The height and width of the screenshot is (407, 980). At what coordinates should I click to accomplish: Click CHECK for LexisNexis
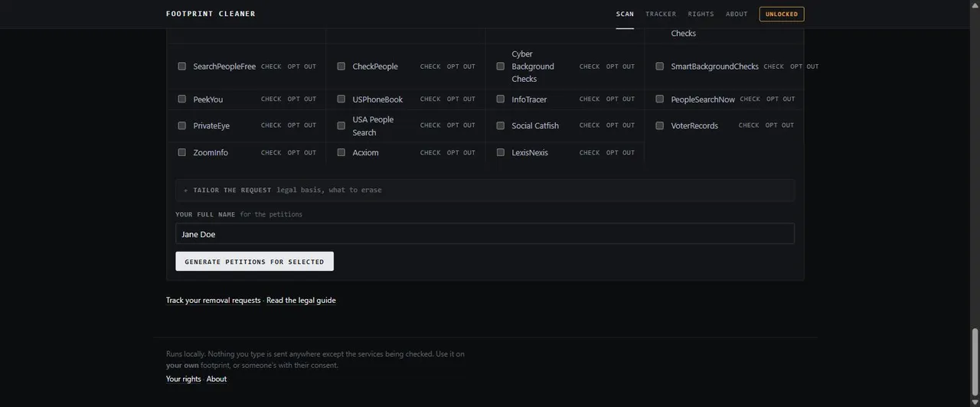click(x=590, y=152)
